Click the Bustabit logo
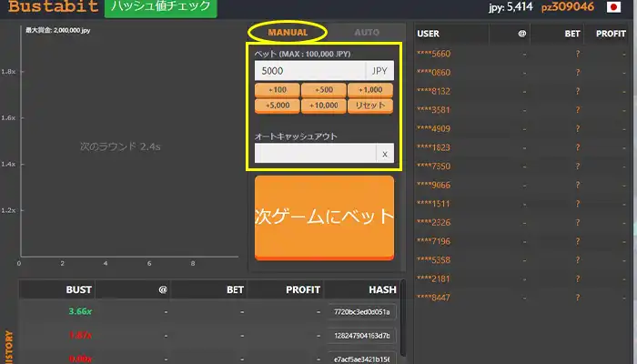Viewport: 637px width, 364px height. point(53,6)
